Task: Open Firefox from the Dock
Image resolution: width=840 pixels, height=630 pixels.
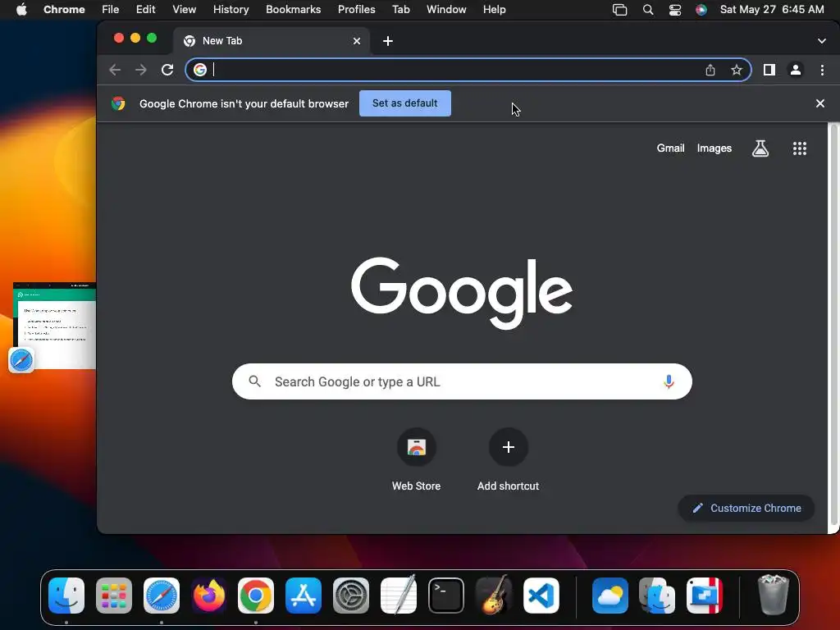Action: coord(209,596)
